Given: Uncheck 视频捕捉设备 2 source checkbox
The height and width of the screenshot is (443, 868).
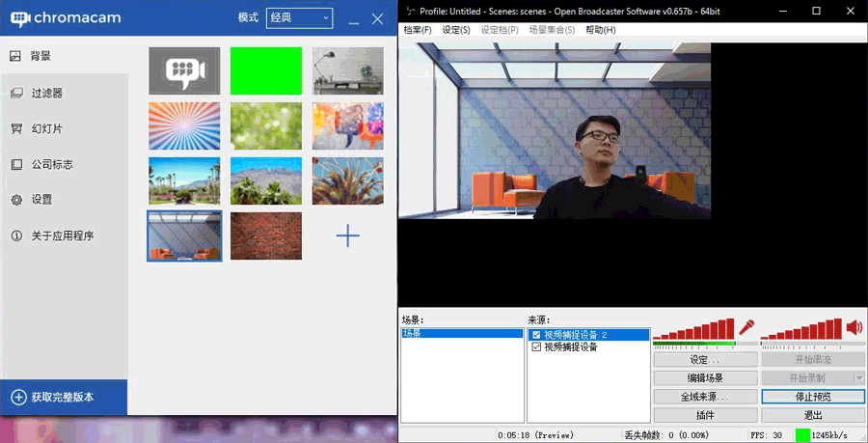Looking at the screenshot, I should point(536,335).
